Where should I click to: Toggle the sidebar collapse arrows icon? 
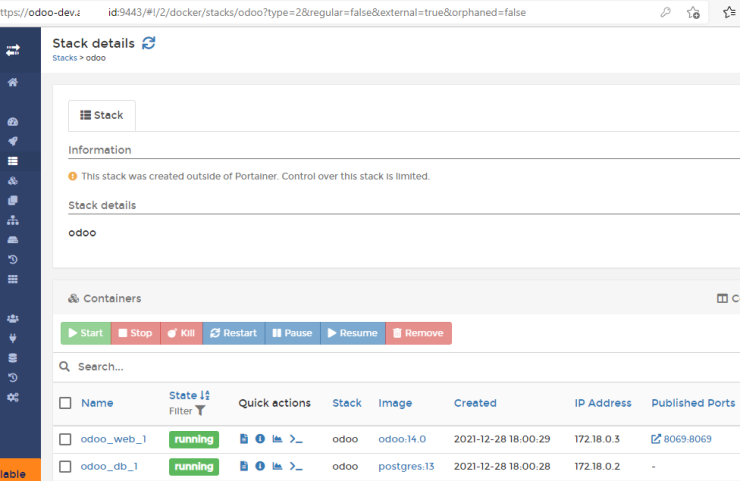[13, 50]
